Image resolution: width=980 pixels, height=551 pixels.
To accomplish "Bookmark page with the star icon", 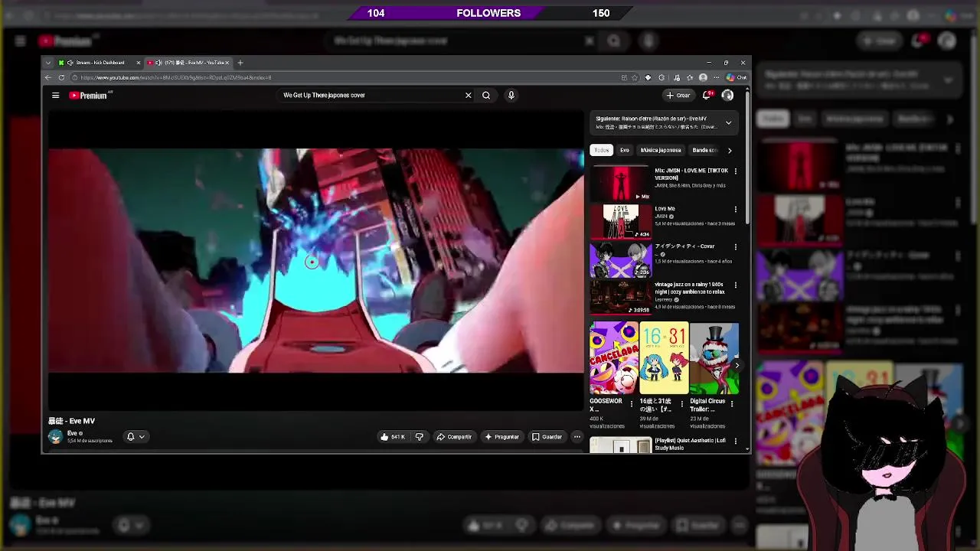I will pos(635,77).
